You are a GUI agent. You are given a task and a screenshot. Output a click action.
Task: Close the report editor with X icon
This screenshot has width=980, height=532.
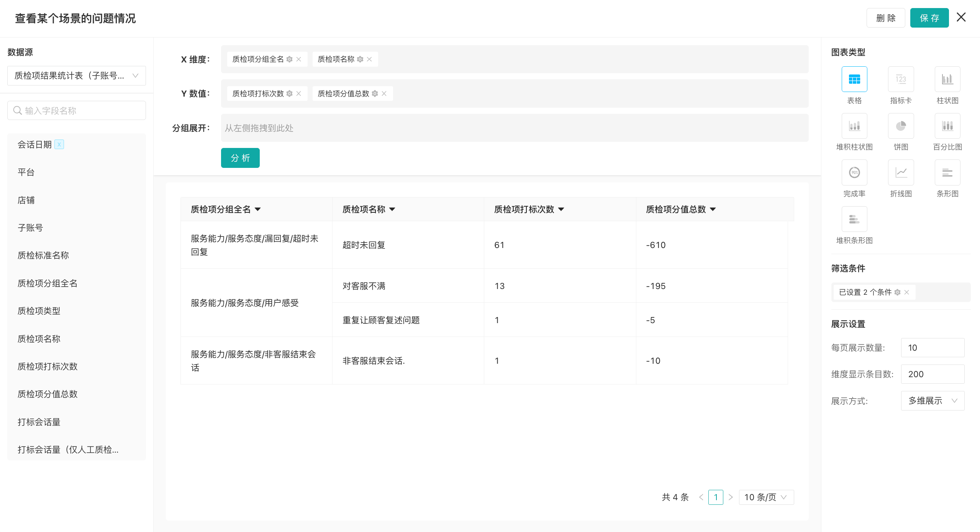[961, 17]
